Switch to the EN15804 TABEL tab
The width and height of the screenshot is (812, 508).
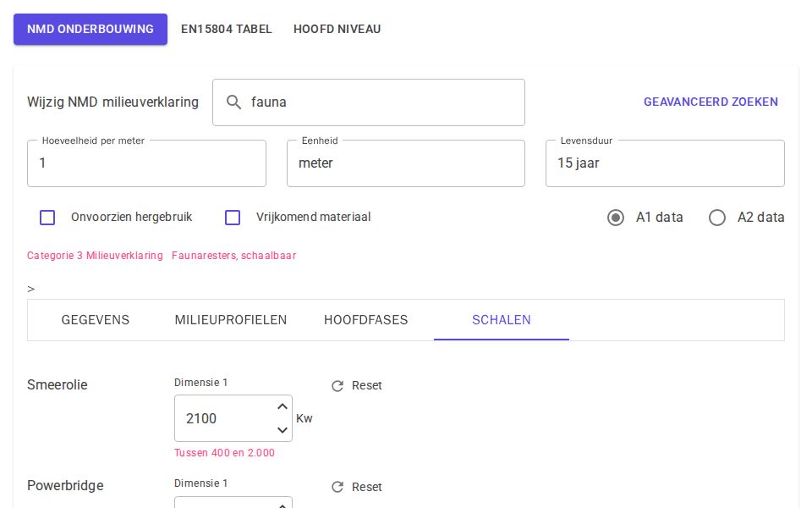(227, 29)
